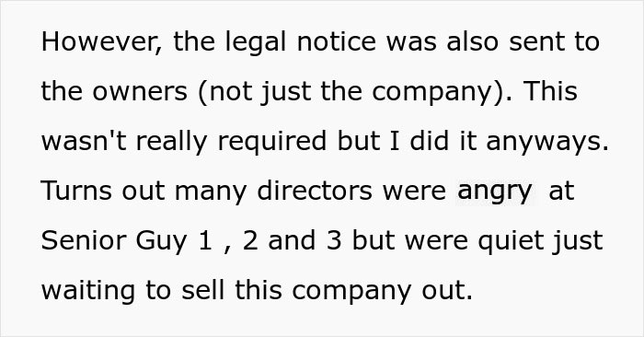
Task: Select the word "owners" in second line
Action: pos(140,92)
